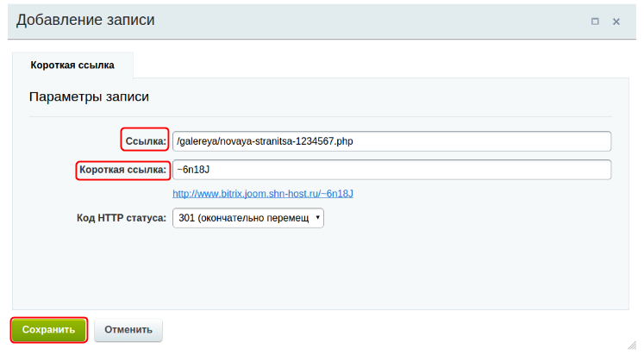644x355 pixels.
Task: Click the Ссылка: field label
Action: (144, 140)
